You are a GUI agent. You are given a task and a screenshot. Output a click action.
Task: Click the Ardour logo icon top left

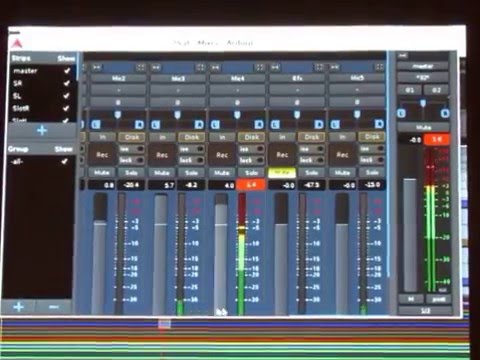point(17,43)
